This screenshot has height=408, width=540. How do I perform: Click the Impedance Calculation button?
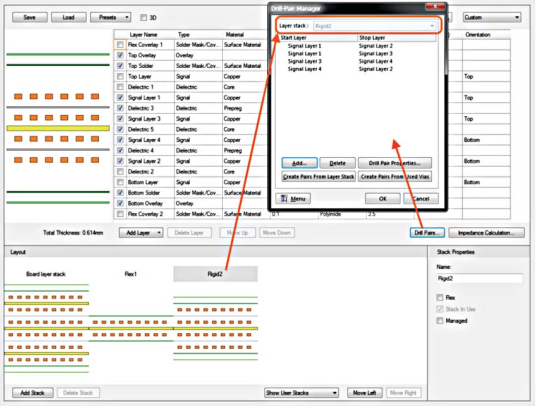486,233
